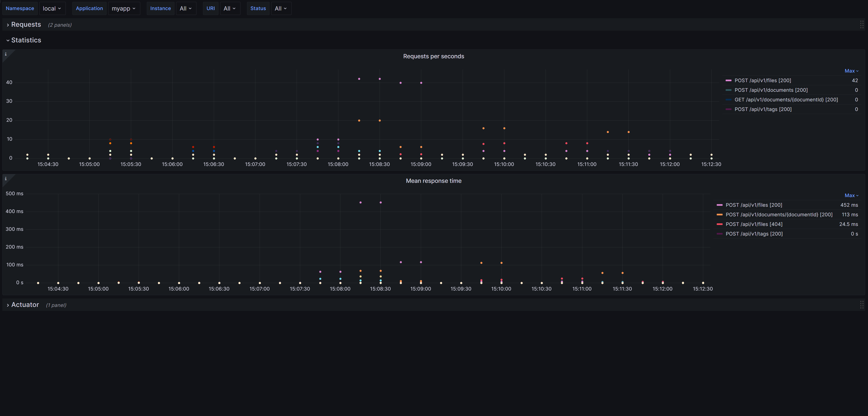Open Max sort menu in response time legend
This screenshot has width=868, height=416.
point(851,195)
